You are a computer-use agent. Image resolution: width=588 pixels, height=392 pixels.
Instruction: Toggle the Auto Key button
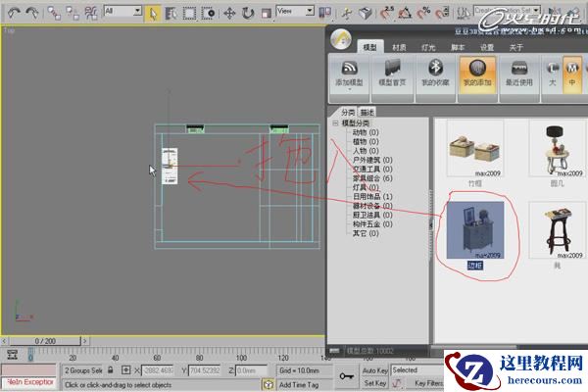(x=374, y=370)
